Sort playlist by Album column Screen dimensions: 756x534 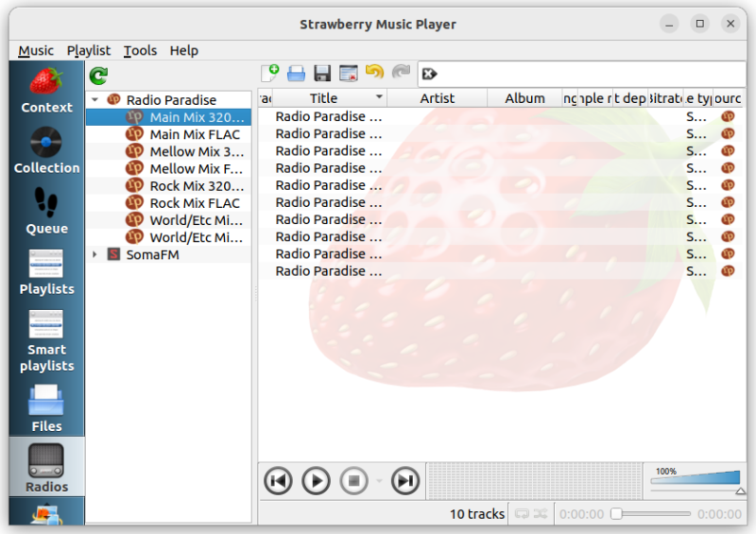click(524, 98)
